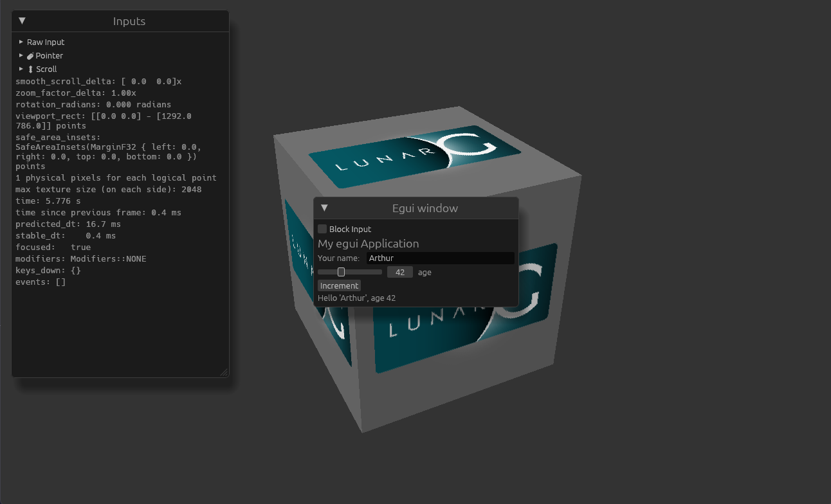
Task: Click the age value box showing 42
Action: point(400,272)
